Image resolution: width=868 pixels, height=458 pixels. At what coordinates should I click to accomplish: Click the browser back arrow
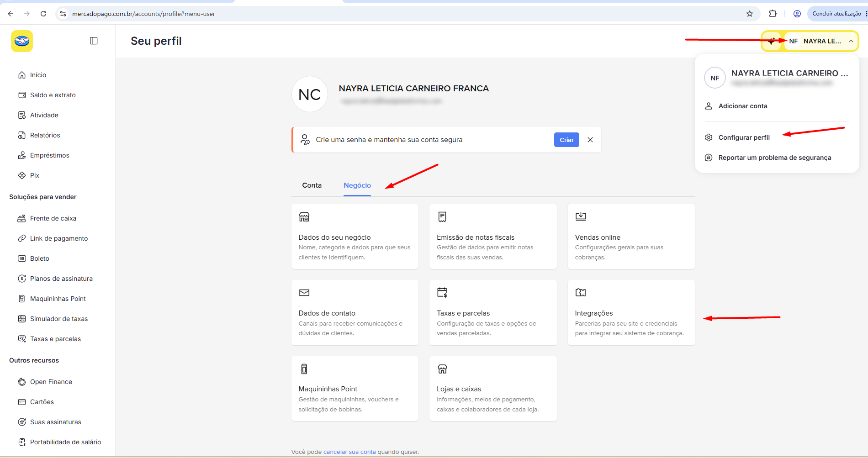(11, 14)
